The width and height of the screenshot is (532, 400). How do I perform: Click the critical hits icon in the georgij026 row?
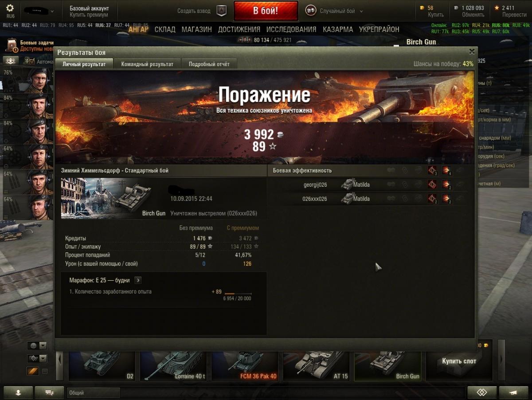[433, 184]
